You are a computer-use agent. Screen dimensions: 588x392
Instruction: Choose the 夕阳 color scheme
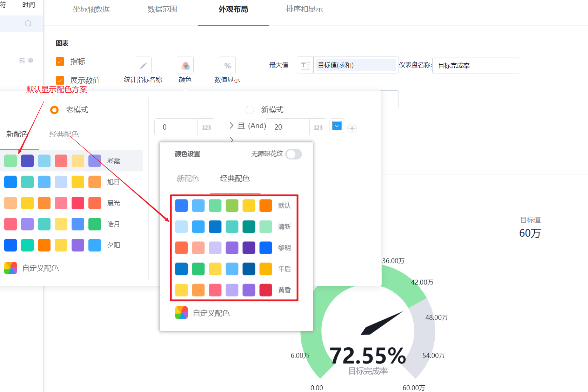coord(71,245)
